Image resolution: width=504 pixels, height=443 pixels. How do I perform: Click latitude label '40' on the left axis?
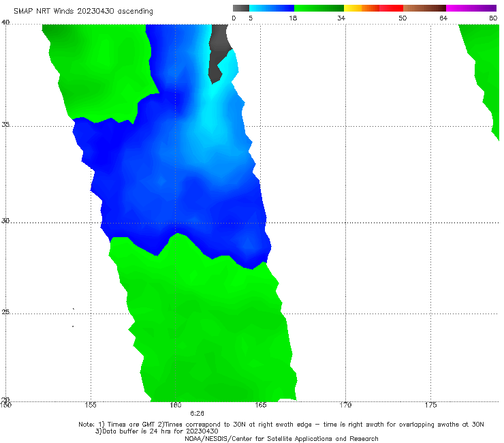5,22
